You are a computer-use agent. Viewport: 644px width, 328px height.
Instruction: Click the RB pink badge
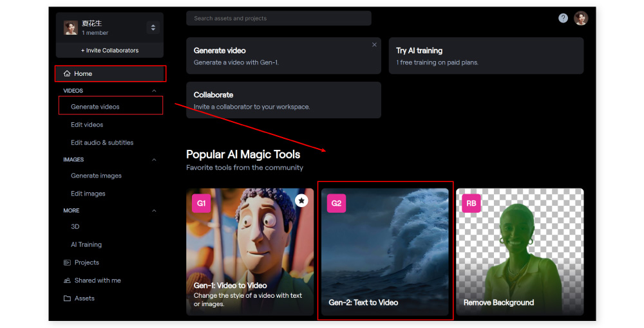[471, 203]
